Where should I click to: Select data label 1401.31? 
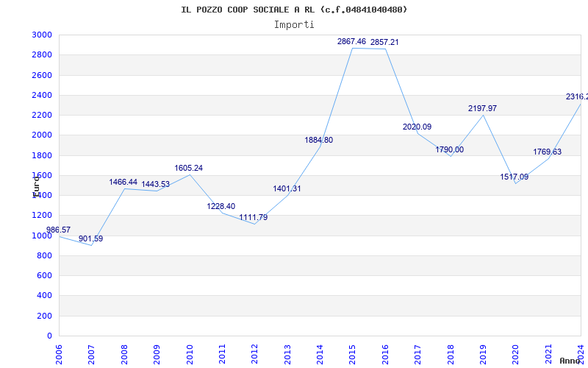(287, 189)
